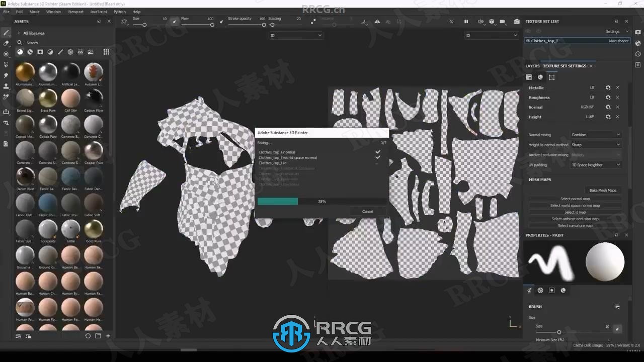Select the Calf Skin material thumbnail
This screenshot has height=362, width=644.
70,98
